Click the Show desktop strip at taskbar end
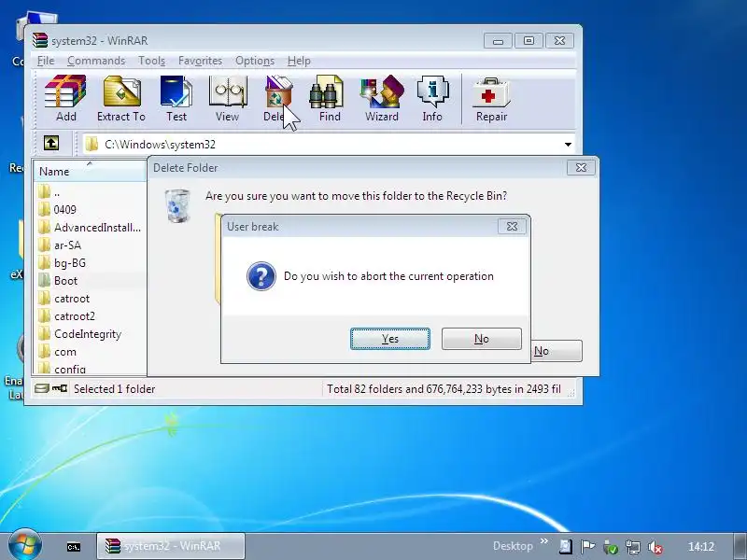The image size is (747, 560). pos(739,546)
